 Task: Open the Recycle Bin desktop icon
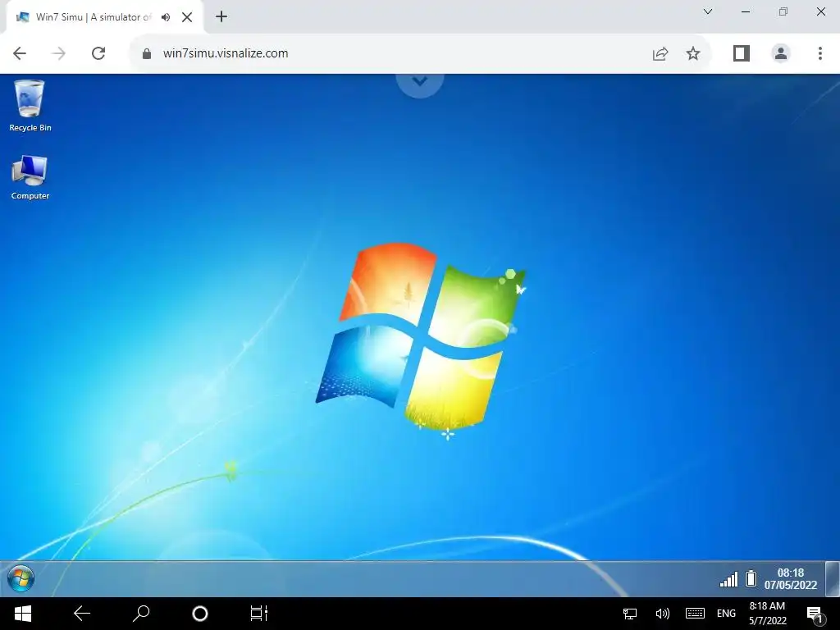tap(30, 106)
